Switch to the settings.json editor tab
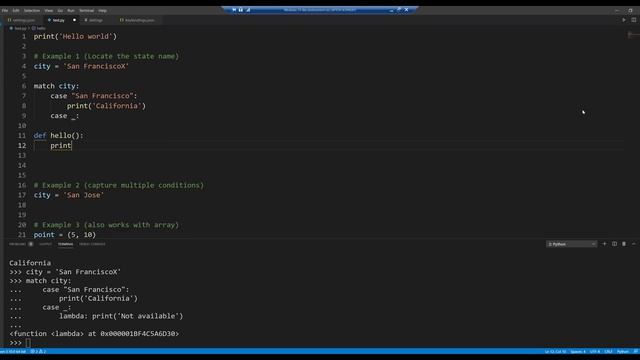 [22, 20]
